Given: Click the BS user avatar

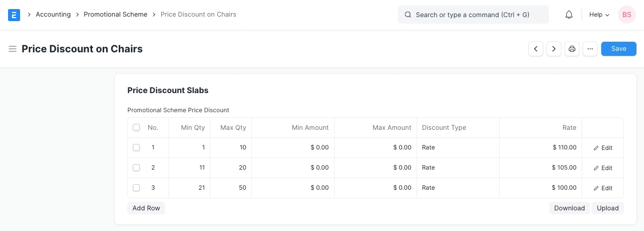Looking at the screenshot, I should coord(626,15).
